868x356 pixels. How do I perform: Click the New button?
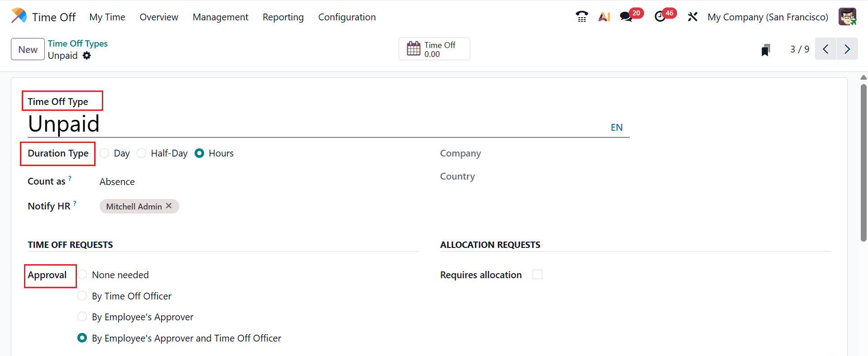tap(27, 49)
